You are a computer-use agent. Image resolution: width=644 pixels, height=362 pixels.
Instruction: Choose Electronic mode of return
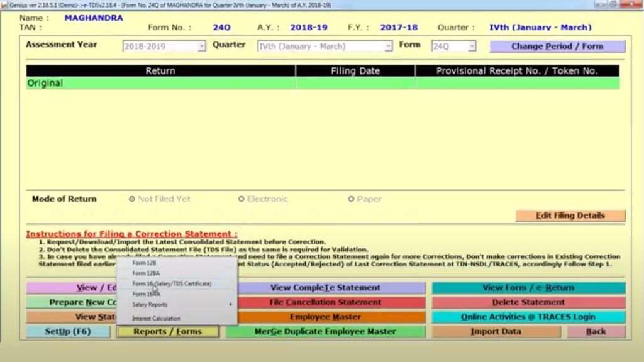[x=241, y=199]
